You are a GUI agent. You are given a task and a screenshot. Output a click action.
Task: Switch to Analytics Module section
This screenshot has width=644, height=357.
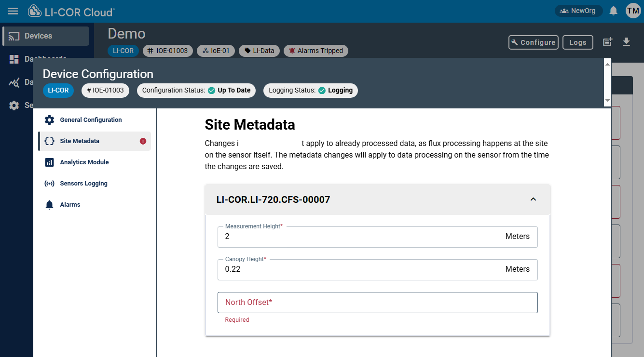point(84,162)
